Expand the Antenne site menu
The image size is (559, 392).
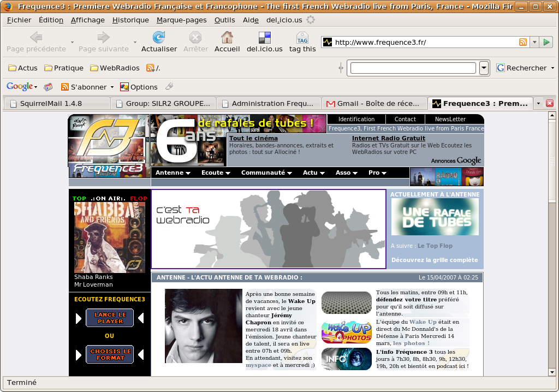click(x=173, y=173)
